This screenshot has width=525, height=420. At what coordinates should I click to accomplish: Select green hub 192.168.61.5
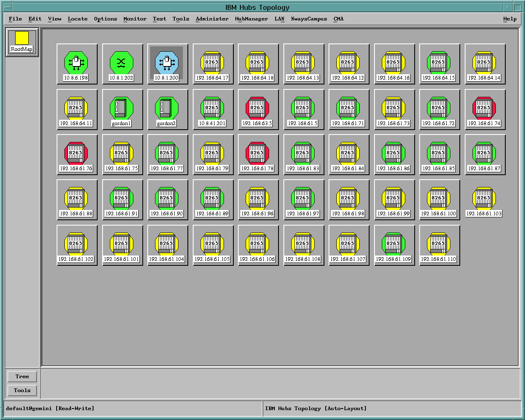pos(303,107)
